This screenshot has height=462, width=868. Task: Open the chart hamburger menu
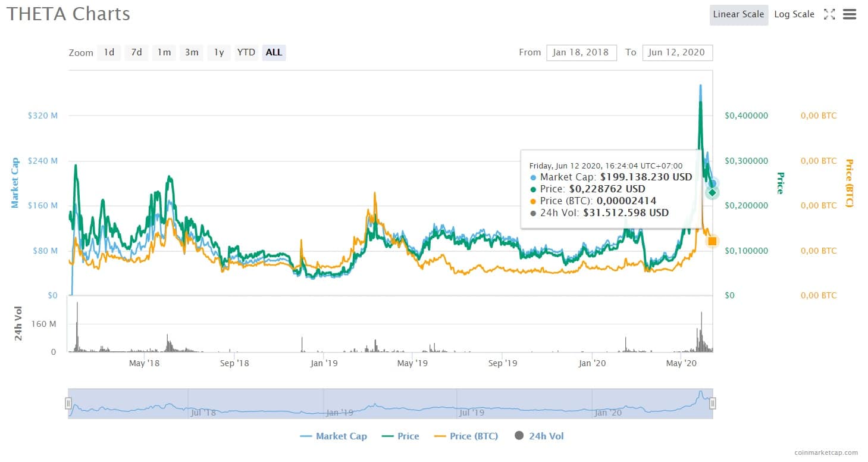(850, 14)
